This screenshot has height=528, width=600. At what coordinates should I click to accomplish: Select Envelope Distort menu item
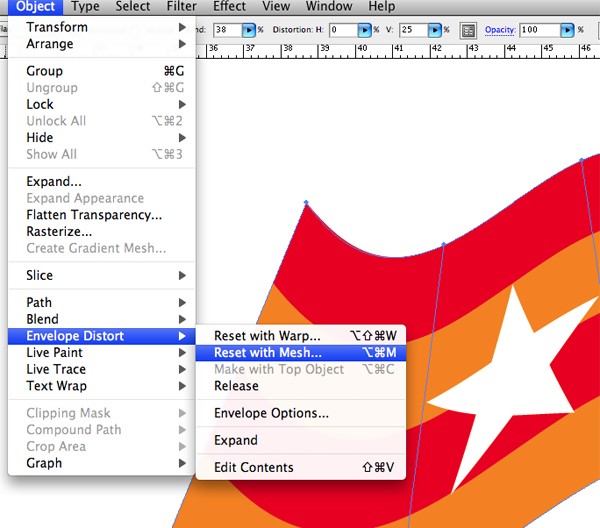102,336
